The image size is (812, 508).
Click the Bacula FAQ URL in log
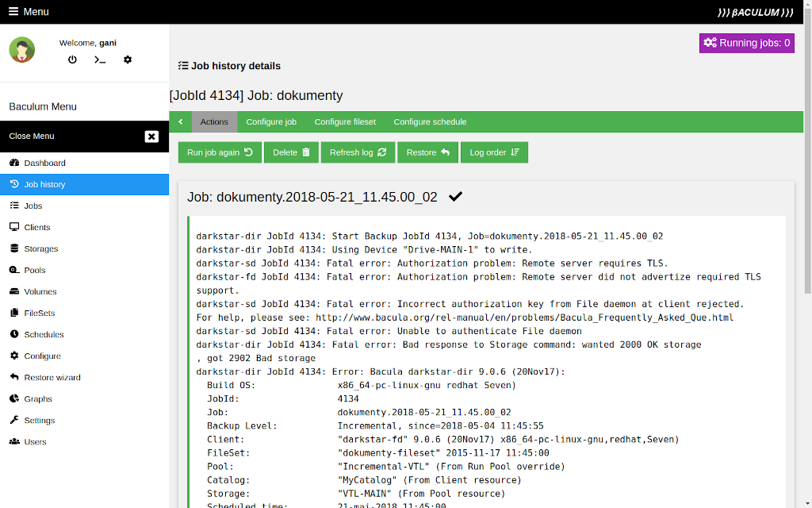pyautogui.click(x=525, y=317)
